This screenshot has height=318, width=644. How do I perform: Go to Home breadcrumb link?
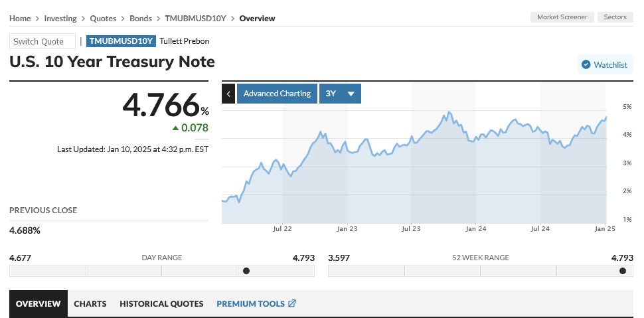(20, 19)
